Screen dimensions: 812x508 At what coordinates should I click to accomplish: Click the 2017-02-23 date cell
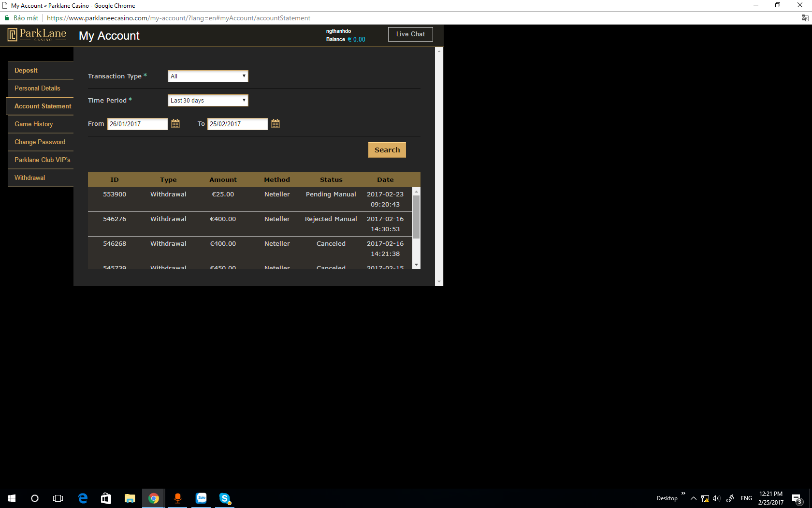tap(385, 199)
